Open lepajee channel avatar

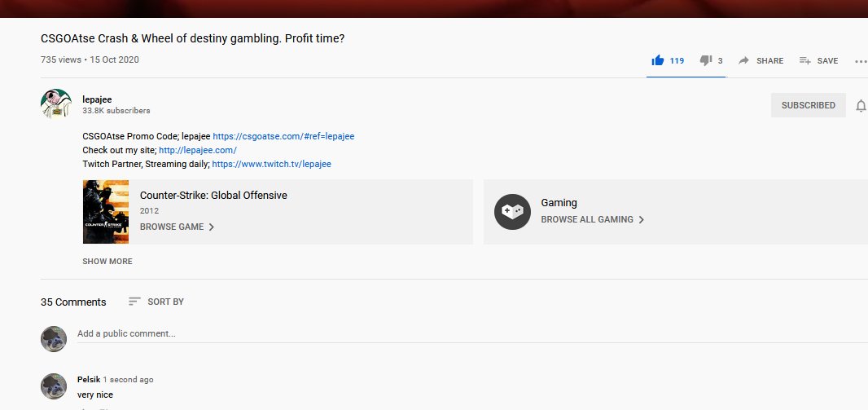tap(56, 104)
